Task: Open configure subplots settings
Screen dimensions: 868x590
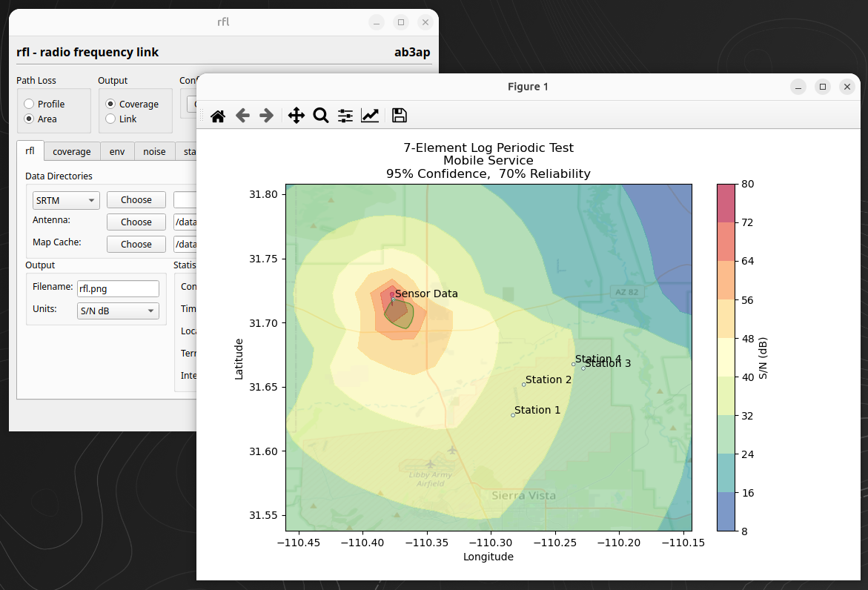Action: 345,116
